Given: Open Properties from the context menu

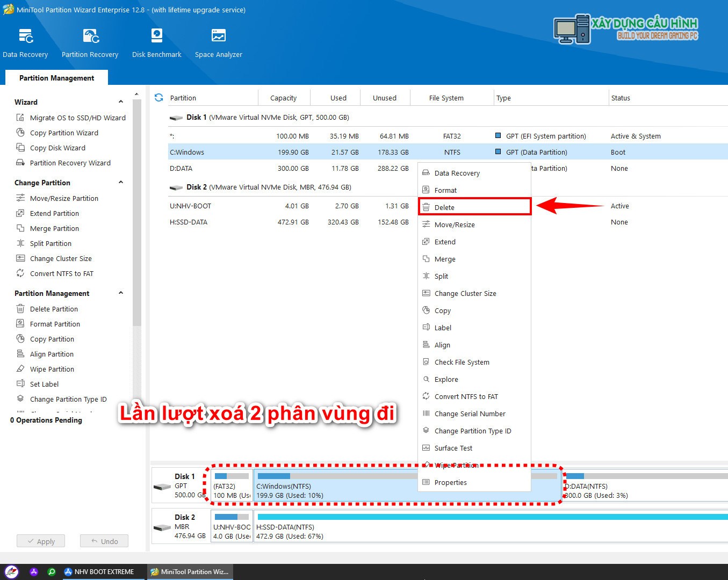Looking at the screenshot, I should point(474,482).
